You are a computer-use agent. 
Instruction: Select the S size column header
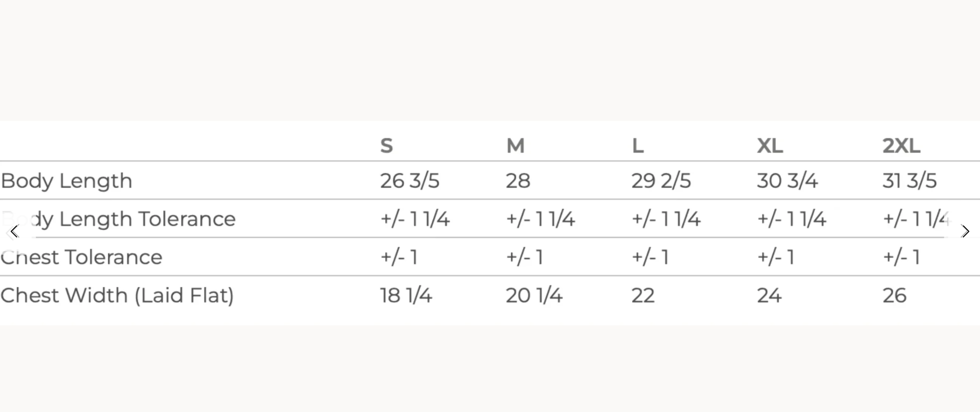(x=386, y=145)
